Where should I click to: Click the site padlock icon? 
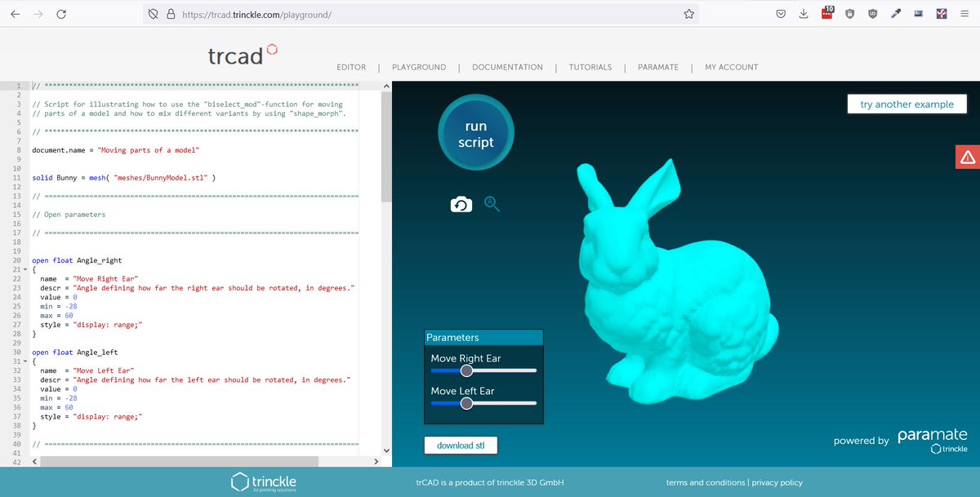(171, 14)
